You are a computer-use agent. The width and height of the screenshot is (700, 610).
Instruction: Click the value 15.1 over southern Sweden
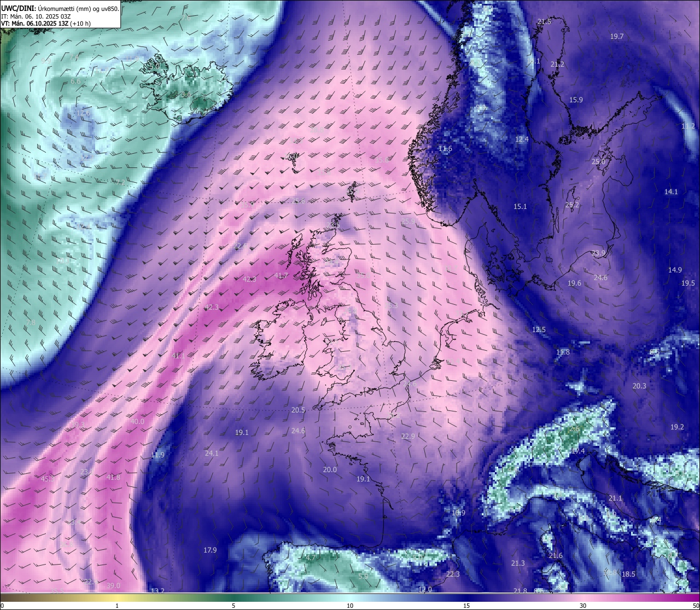[x=520, y=206]
